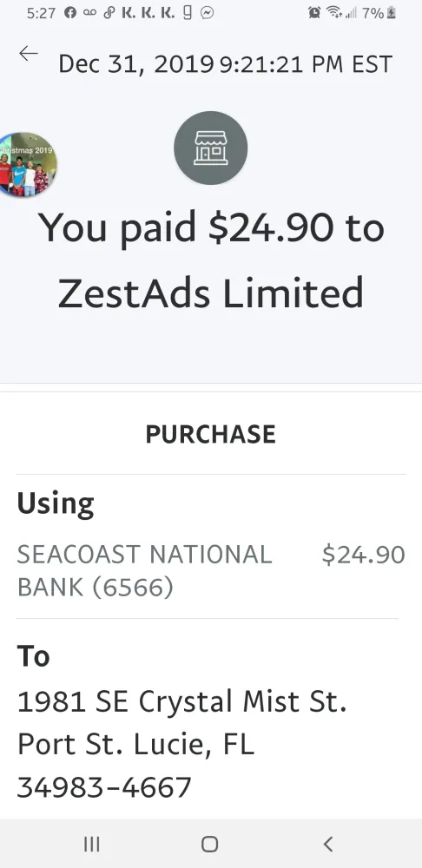422x868 pixels.
Task: Tap the back arrow next to the date
Action: pyautogui.click(x=29, y=54)
